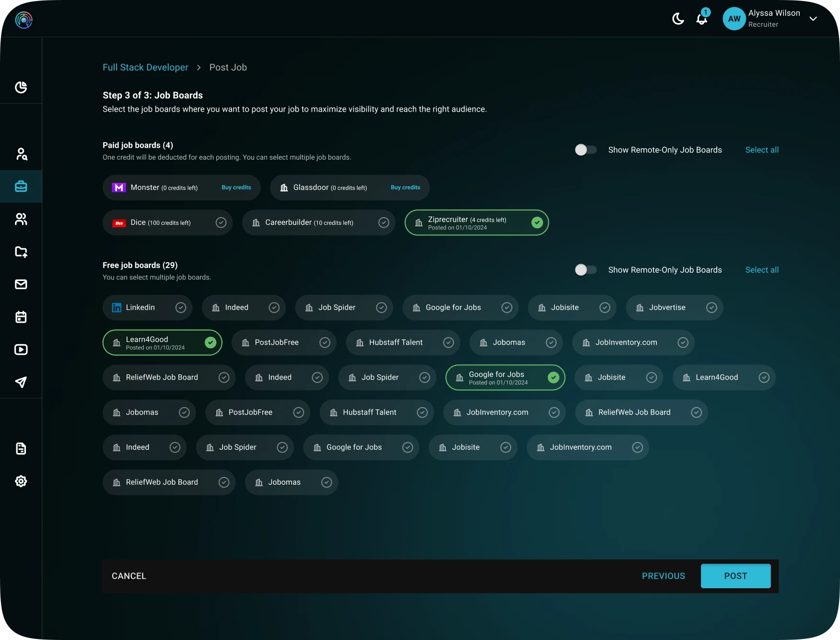This screenshot has height=640, width=840.
Task: Deselect the Ziprecruiter job board
Action: coord(537,222)
